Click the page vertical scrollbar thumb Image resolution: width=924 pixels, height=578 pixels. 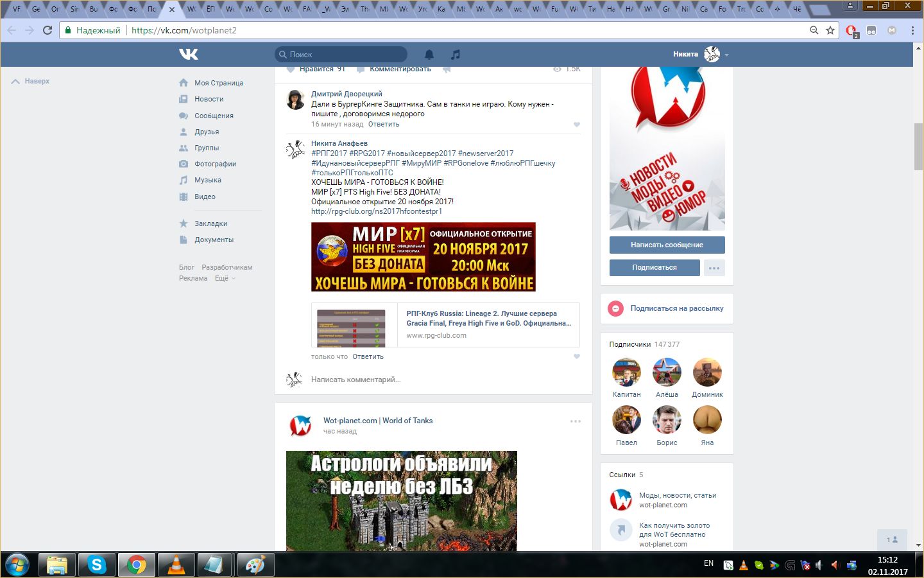tap(919, 145)
